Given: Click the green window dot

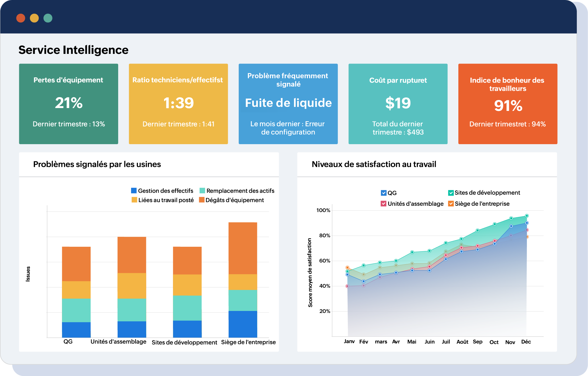Looking at the screenshot, I should coord(48,18).
